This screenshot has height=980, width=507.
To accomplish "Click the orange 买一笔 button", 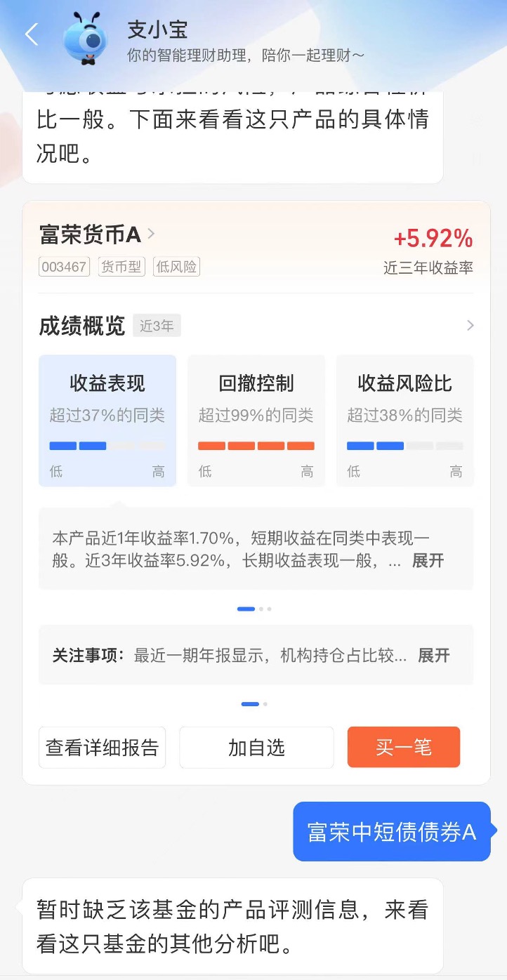I will (404, 748).
